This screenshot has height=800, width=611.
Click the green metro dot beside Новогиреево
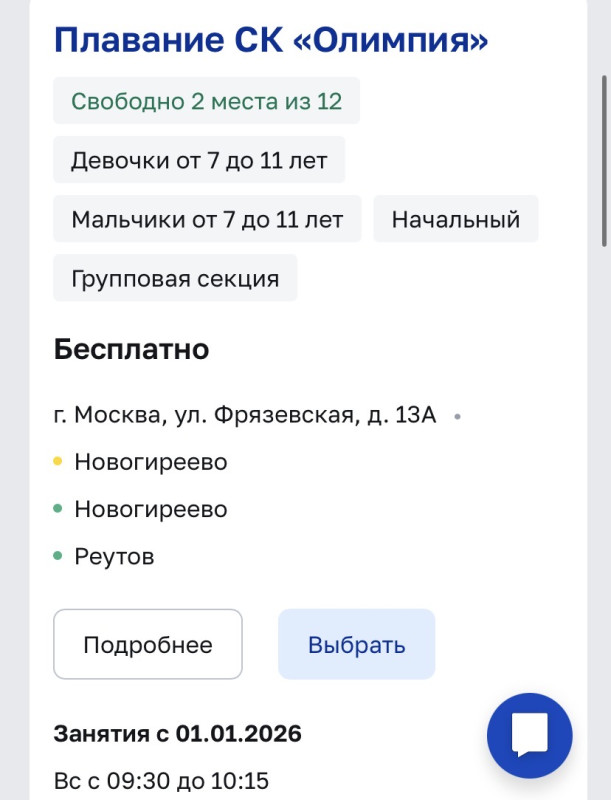pyautogui.click(x=58, y=509)
